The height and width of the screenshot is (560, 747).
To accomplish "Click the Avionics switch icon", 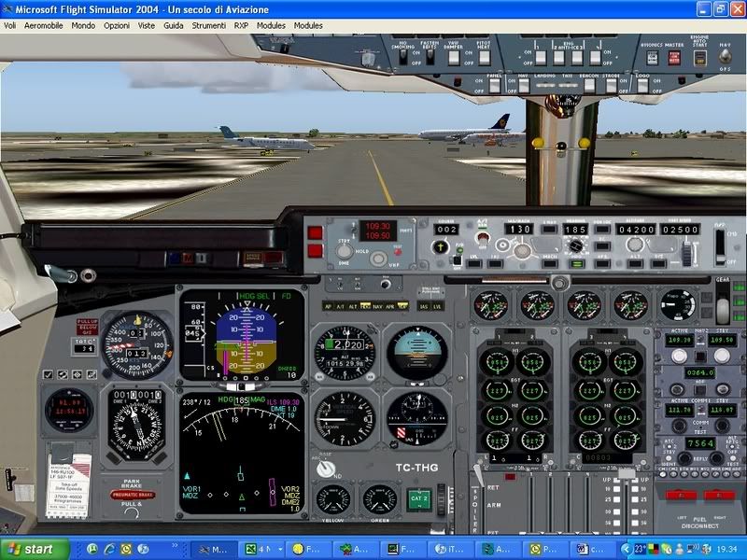I will [652, 58].
